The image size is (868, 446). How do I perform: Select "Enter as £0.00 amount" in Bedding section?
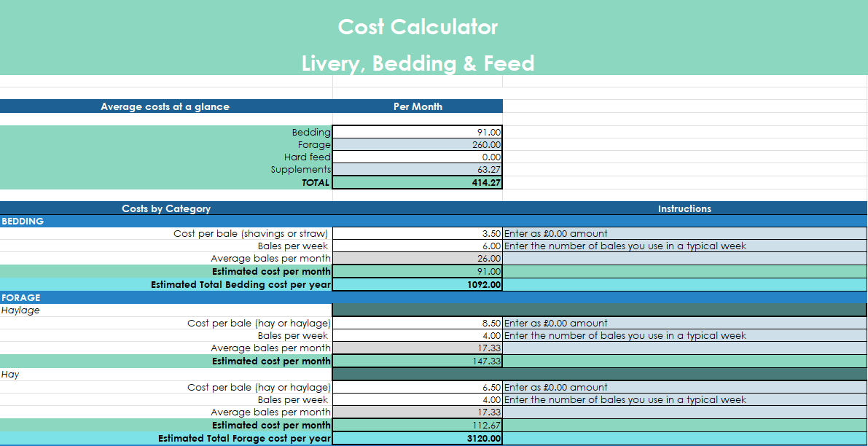tap(556, 233)
